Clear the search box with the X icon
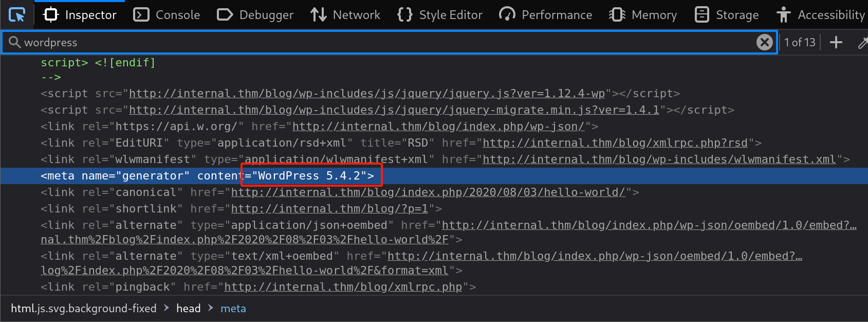 764,42
